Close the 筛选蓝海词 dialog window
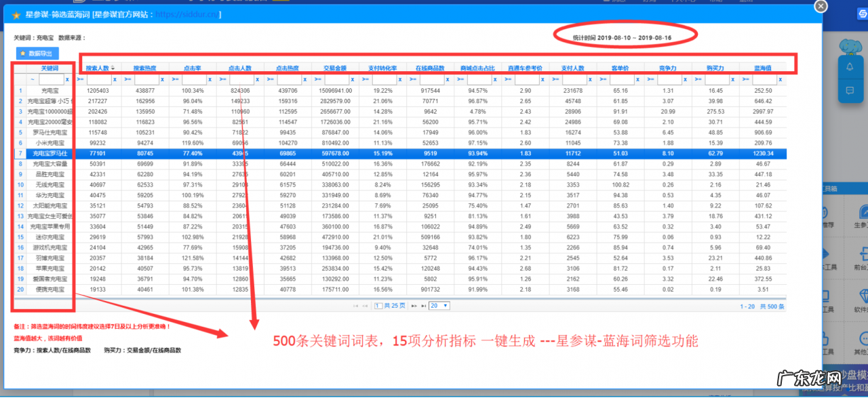Screen dimensions: 868x398 point(821,6)
